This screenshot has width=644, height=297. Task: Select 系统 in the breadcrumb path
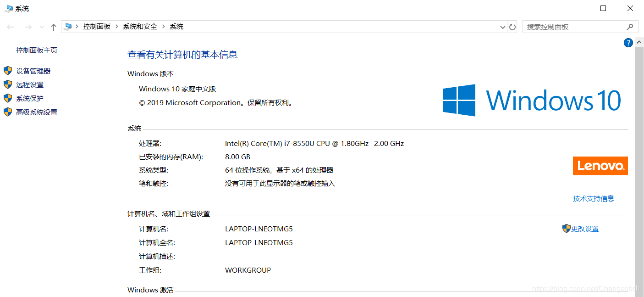point(176,27)
